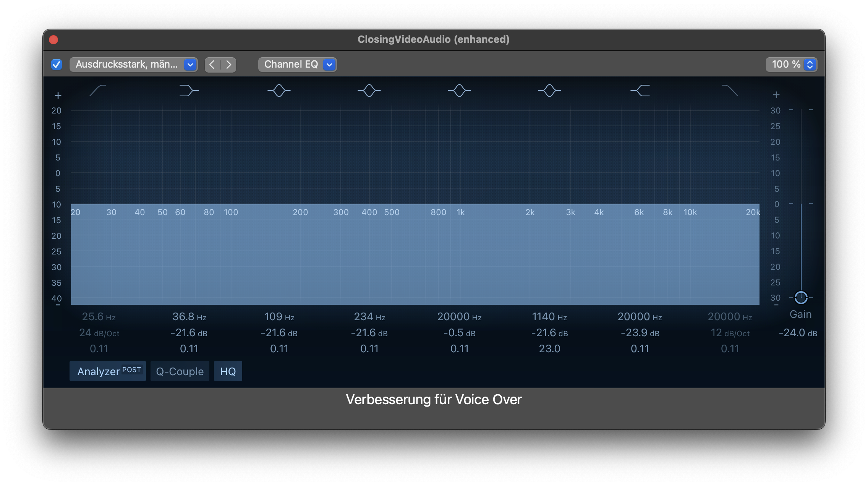Toggle the high-pass filter band icon
Screen dimensions: 868x486
click(97, 91)
